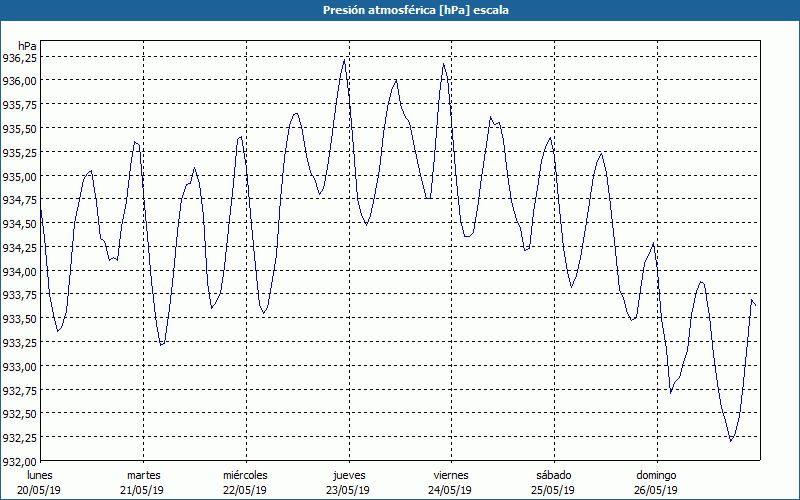Click the 23/05/19 date label
The image size is (800, 500).
pos(348,490)
